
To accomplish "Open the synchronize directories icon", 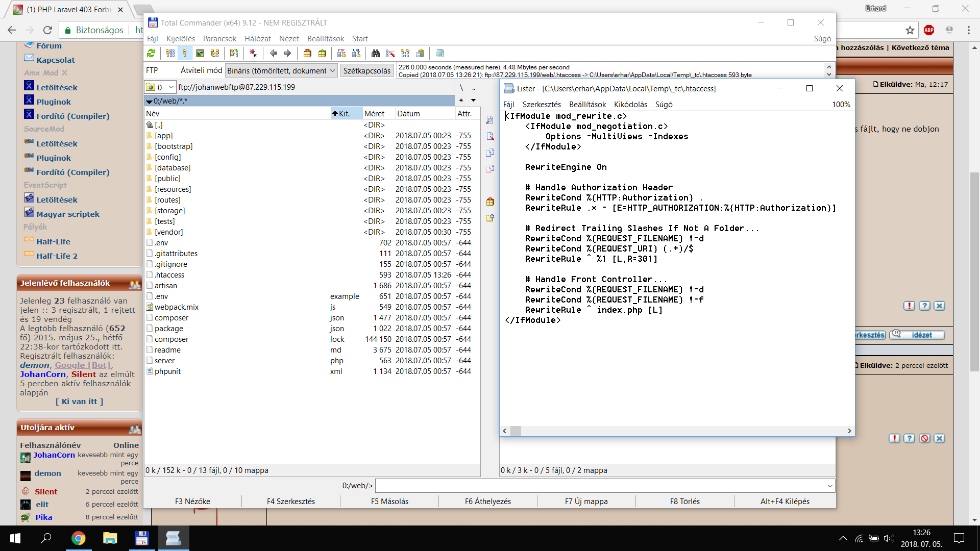I will (x=405, y=53).
